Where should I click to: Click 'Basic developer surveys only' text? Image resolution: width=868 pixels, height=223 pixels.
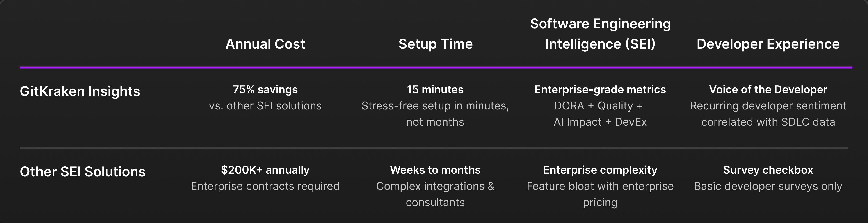click(768, 186)
